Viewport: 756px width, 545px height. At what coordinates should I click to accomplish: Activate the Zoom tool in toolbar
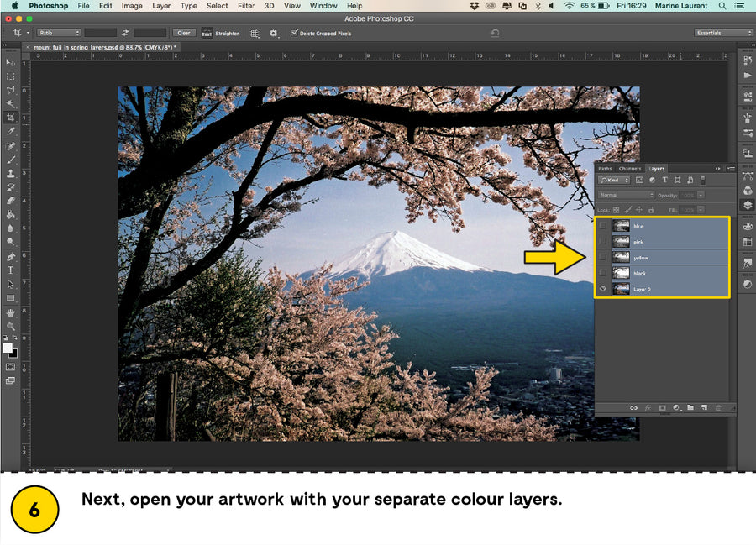[11, 326]
